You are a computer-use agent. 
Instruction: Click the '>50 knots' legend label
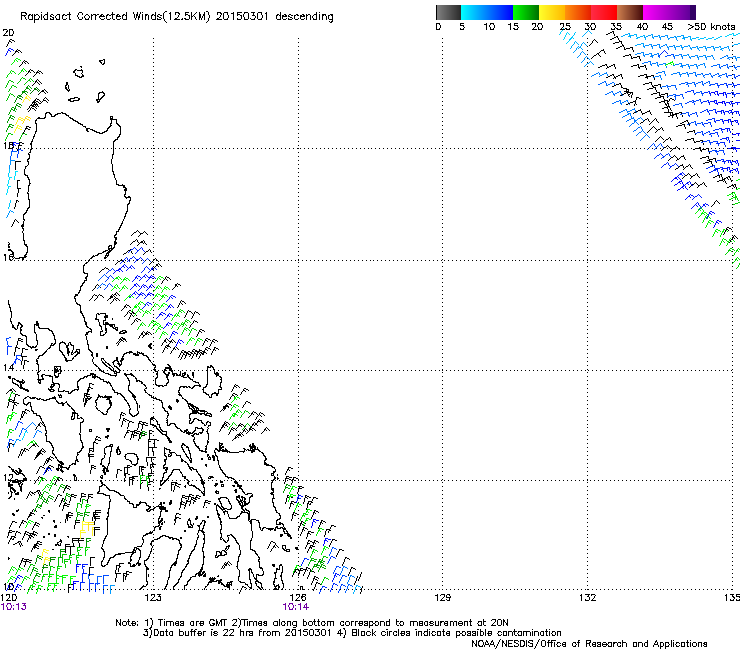[711, 26]
